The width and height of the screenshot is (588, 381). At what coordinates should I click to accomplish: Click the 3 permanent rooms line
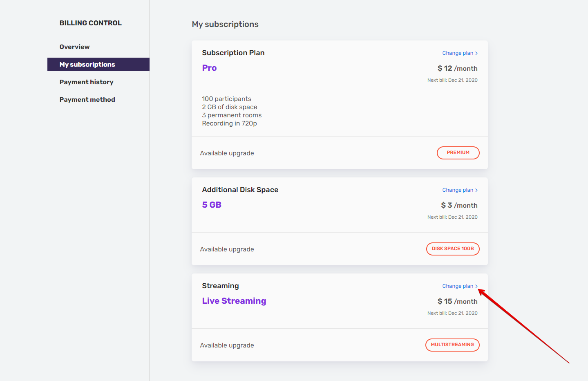click(x=232, y=115)
